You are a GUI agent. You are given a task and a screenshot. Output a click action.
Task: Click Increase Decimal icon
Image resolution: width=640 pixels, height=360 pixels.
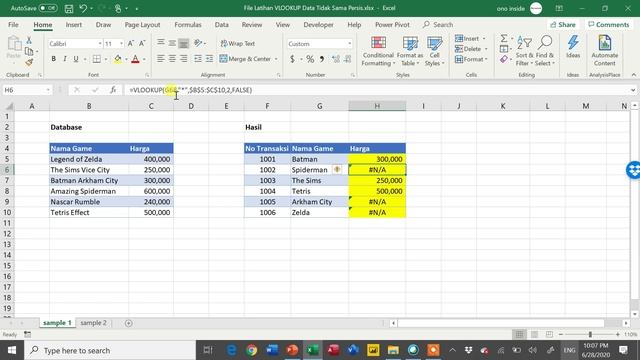point(336,59)
